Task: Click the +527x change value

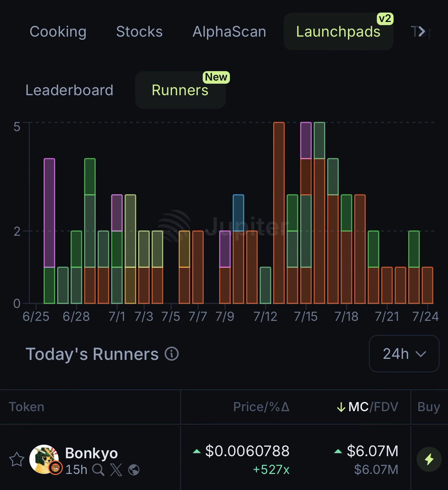Action: coord(271,470)
